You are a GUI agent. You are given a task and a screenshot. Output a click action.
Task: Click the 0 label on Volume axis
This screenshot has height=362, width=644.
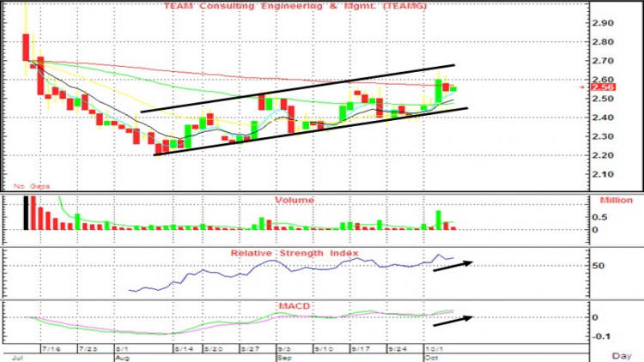point(595,230)
